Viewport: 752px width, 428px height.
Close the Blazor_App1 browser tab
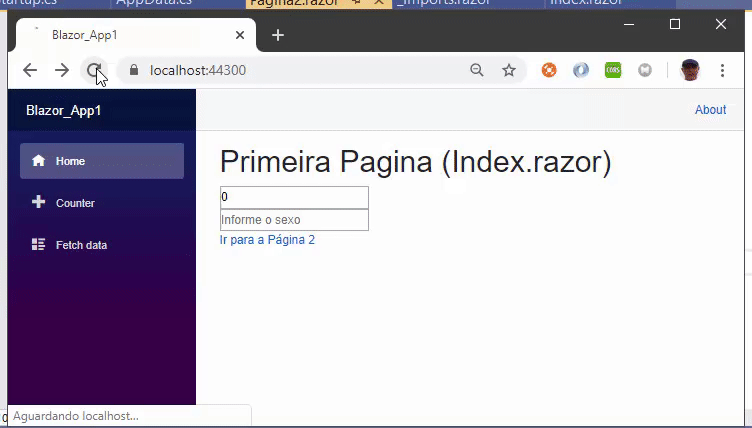click(x=240, y=35)
